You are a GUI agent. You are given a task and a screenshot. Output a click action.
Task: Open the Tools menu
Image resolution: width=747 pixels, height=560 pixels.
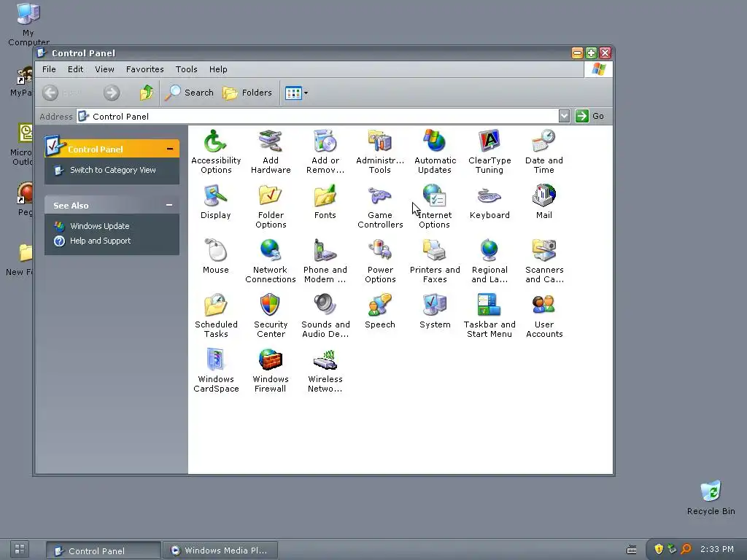(186, 69)
